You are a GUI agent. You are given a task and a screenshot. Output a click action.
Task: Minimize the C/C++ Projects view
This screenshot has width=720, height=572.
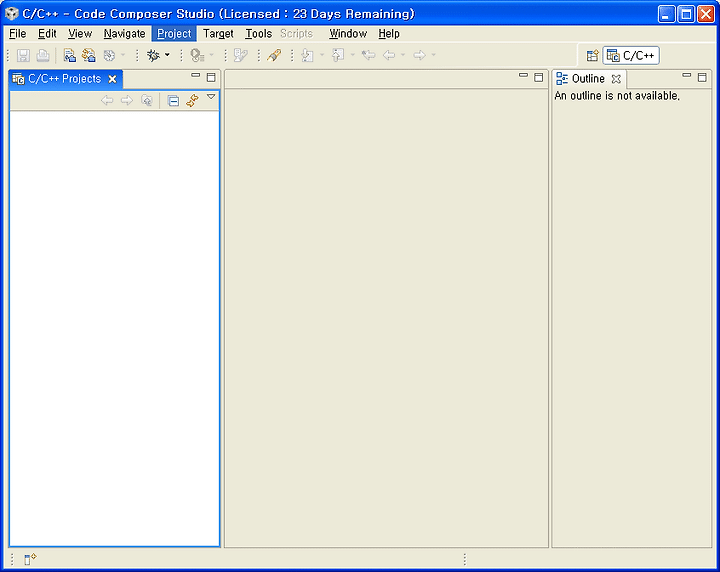[196, 75]
